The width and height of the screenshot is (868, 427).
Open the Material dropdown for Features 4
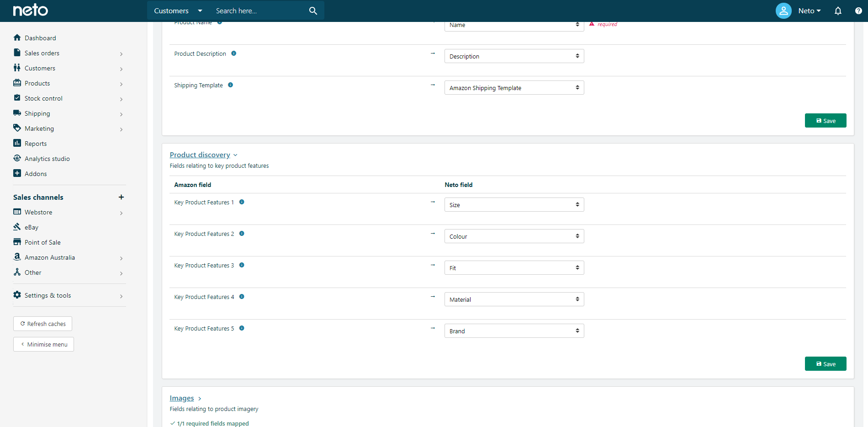(514, 299)
